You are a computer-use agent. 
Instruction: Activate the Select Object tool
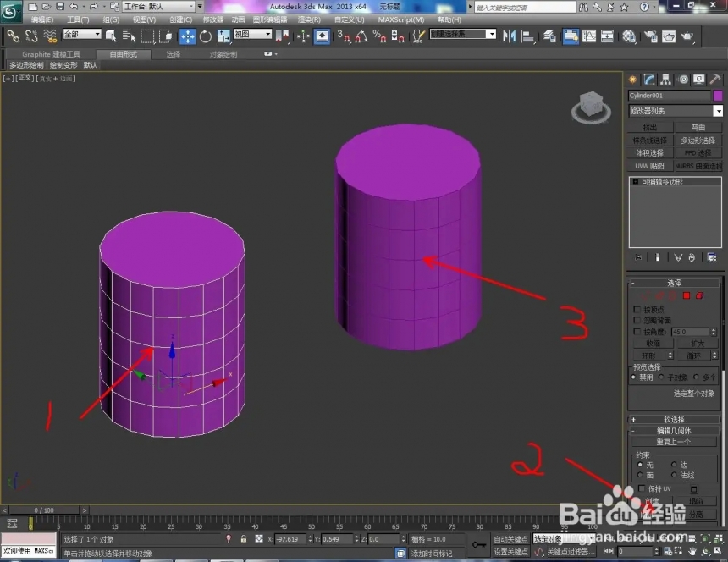click(x=111, y=36)
